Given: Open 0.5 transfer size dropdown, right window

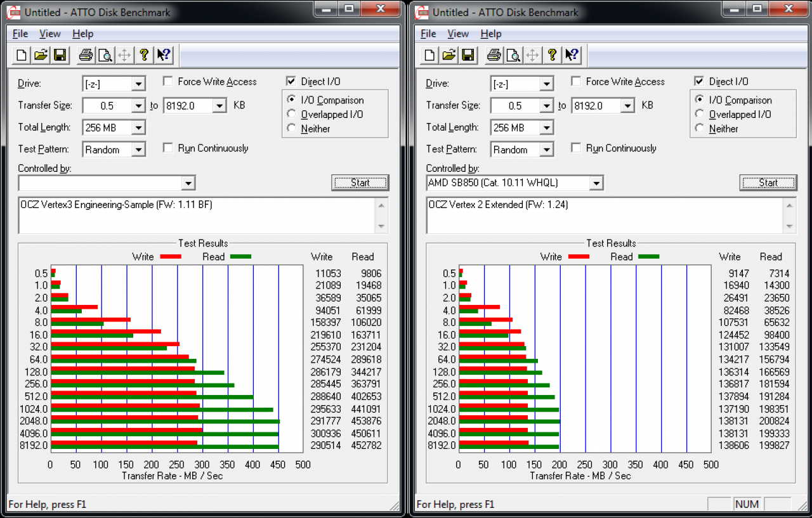Looking at the screenshot, I should tap(546, 106).
